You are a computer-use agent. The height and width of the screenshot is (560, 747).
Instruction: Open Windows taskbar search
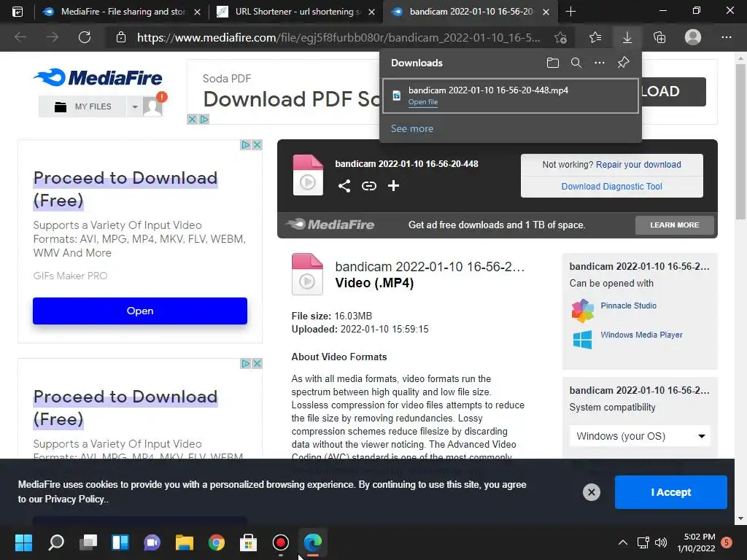56,542
